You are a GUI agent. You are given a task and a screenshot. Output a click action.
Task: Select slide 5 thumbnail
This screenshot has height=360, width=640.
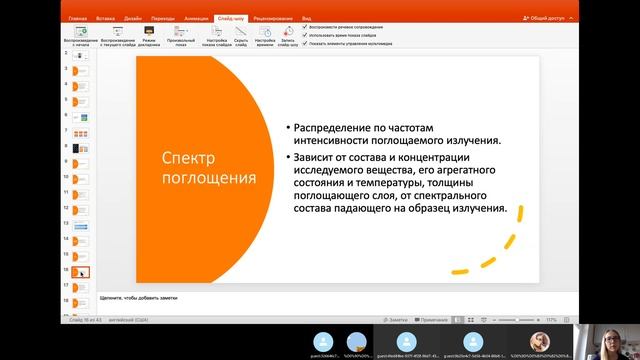[80, 102]
